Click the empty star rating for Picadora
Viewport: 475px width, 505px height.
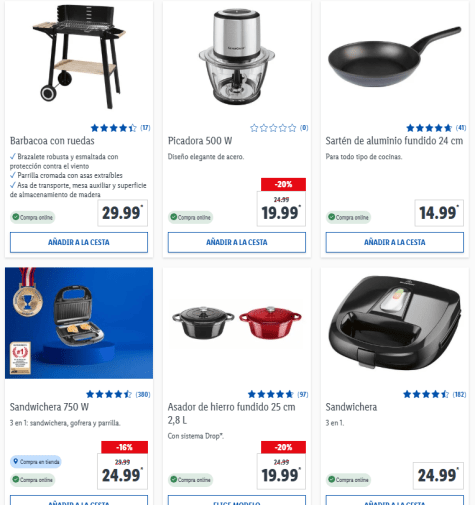tap(279, 128)
